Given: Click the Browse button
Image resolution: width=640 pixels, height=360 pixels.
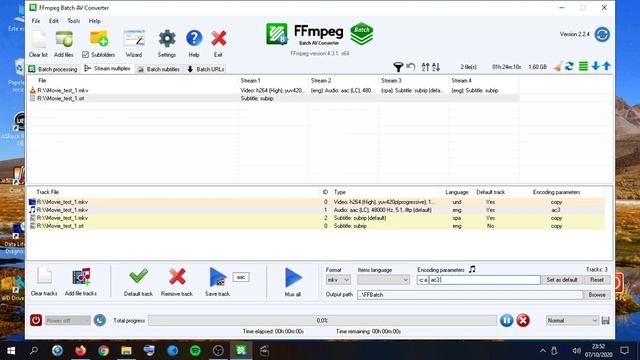Looking at the screenshot, I should pyautogui.click(x=597, y=295).
